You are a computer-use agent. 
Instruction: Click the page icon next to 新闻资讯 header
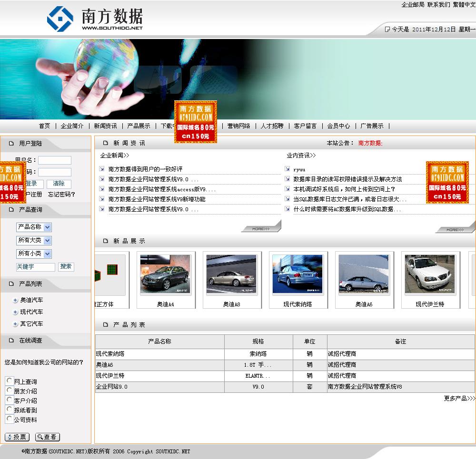point(106,143)
